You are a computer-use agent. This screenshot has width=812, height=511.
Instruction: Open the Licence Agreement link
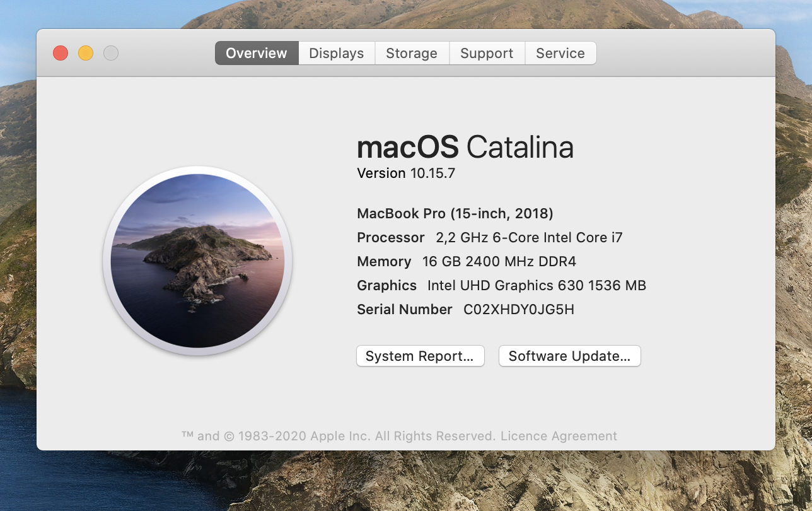[x=559, y=436]
